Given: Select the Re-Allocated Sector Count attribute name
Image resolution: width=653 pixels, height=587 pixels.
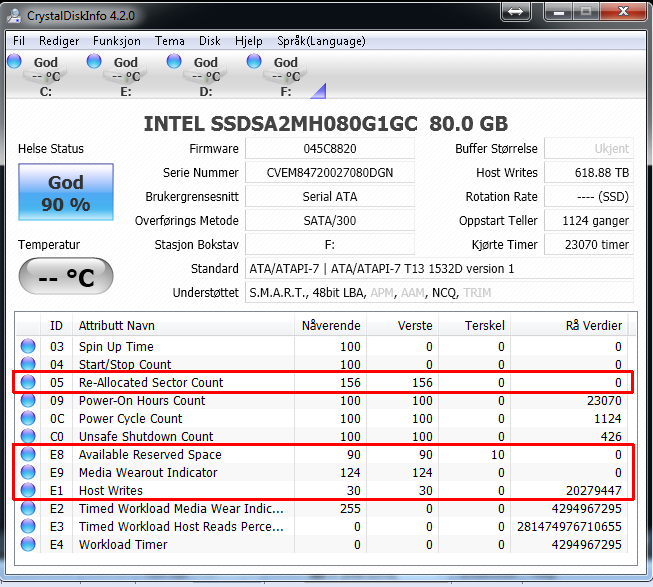Looking at the screenshot, I should coord(151,382).
